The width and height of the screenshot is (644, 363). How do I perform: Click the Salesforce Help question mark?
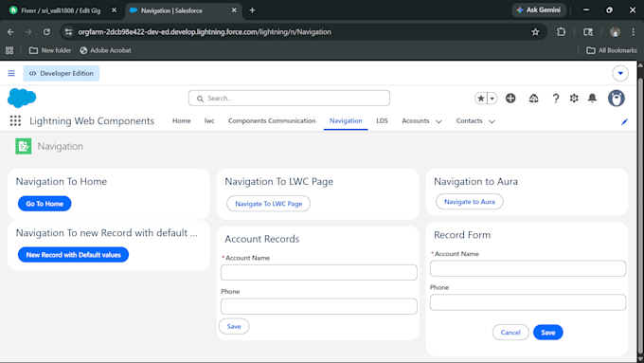[555, 99]
